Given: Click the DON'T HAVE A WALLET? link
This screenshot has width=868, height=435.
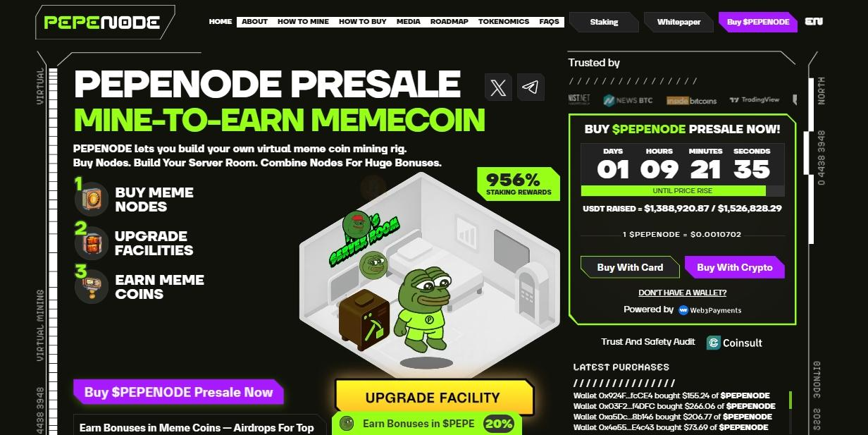Looking at the screenshot, I should 682,293.
